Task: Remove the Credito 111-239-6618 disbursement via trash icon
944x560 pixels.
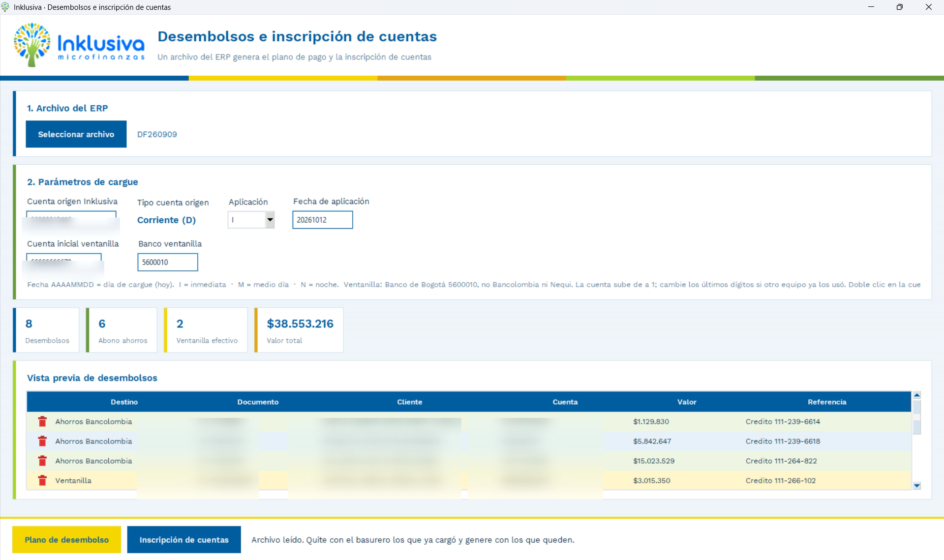Action: click(42, 441)
